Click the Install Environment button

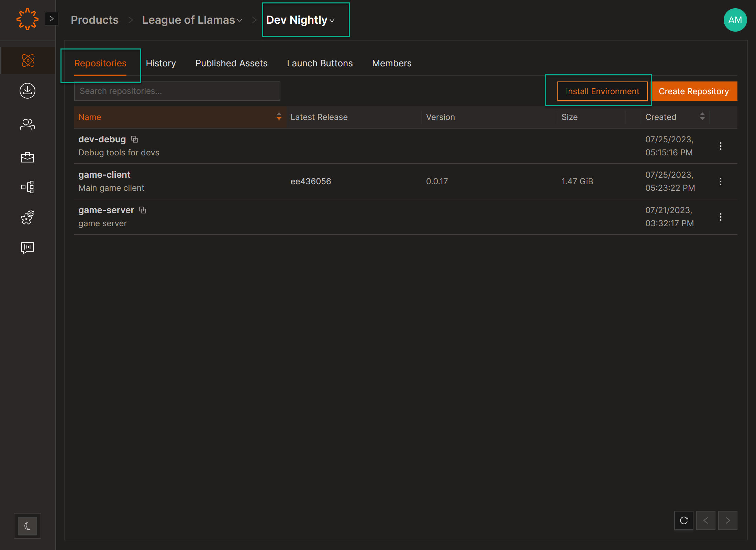pyautogui.click(x=602, y=91)
